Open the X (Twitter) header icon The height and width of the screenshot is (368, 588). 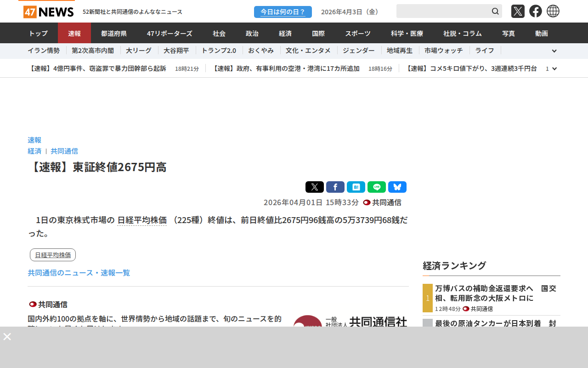(518, 11)
